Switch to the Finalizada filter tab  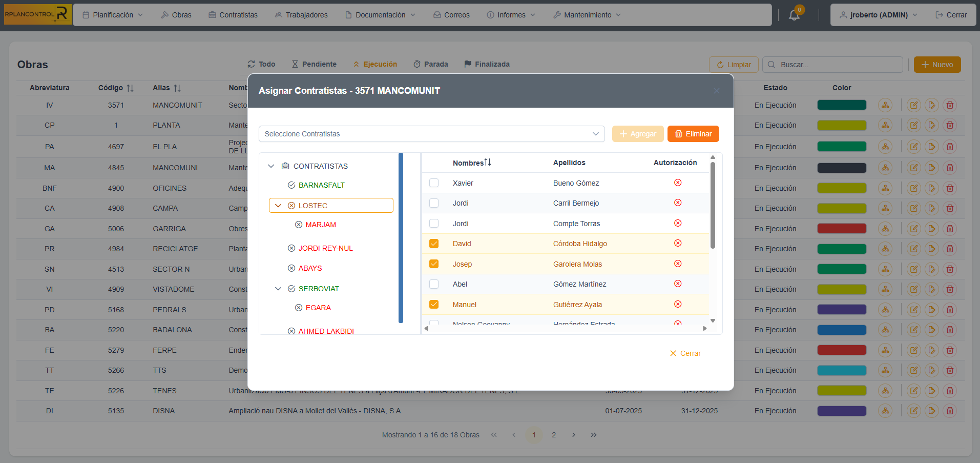click(487, 64)
